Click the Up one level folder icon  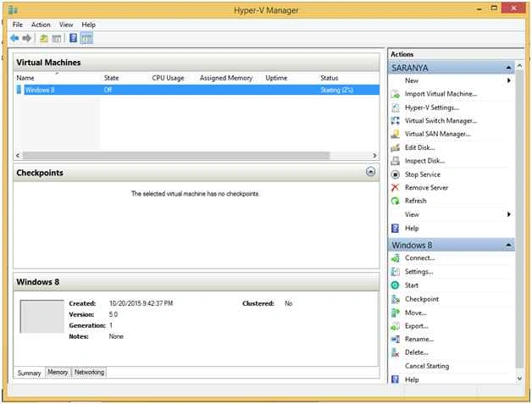click(44, 38)
